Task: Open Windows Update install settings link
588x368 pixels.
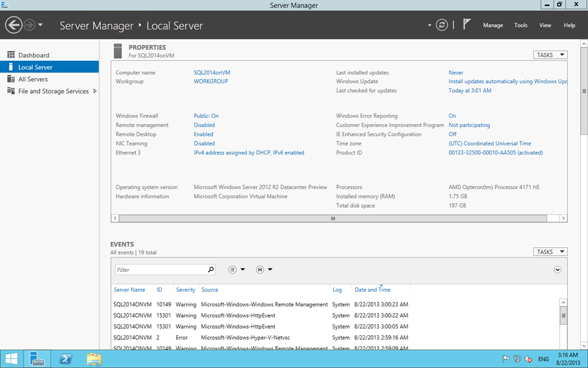Action: (x=508, y=81)
